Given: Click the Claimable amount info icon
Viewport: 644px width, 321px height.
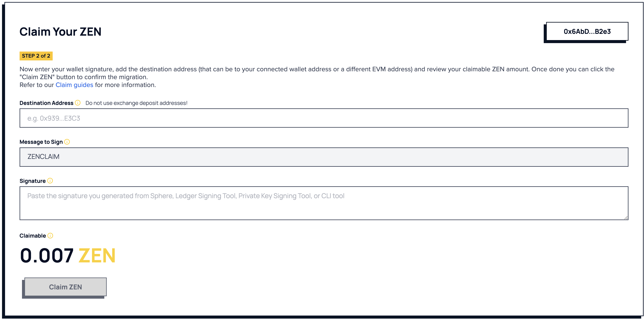Looking at the screenshot, I should click(x=50, y=235).
